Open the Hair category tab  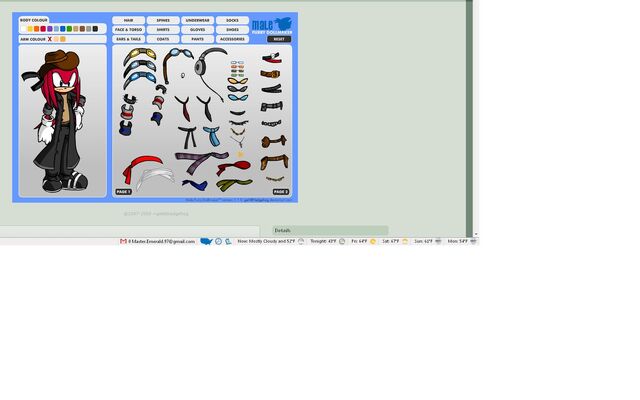pyautogui.click(x=129, y=20)
